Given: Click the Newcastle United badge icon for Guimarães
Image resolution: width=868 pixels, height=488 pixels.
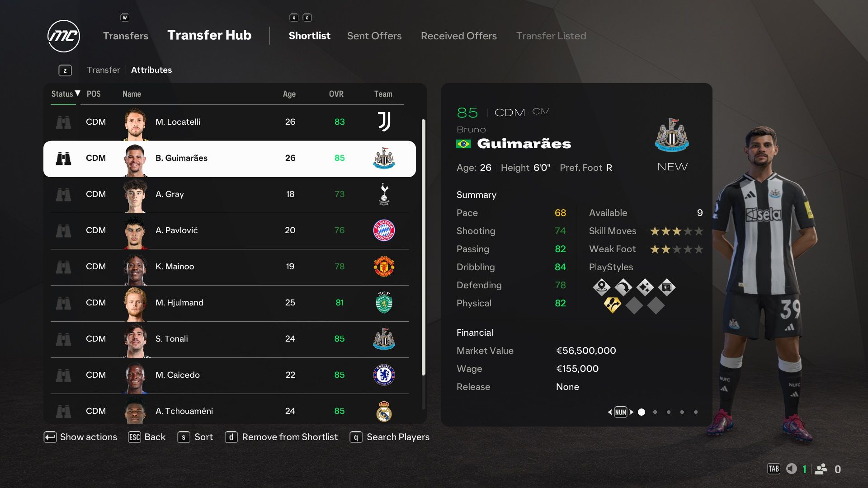Looking at the screenshot, I should (383, 158).
